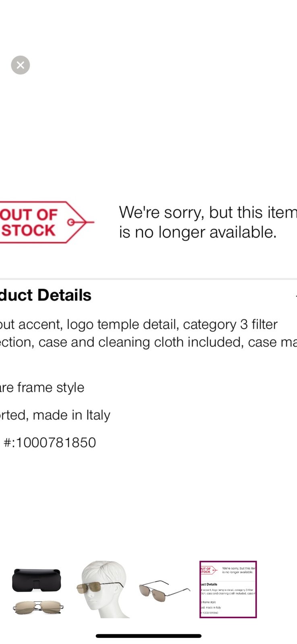Click the 'STOCK' word in tag
Screen dimensions: 297x644
[x=28, y=231]
